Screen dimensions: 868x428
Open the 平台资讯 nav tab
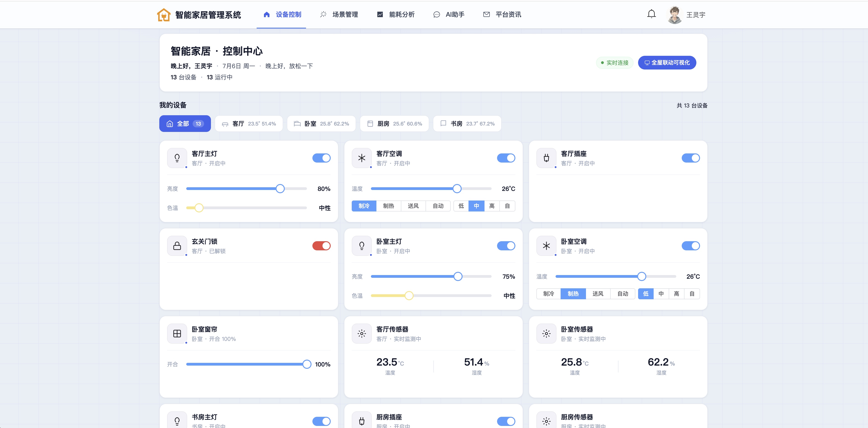pos(502,14)
